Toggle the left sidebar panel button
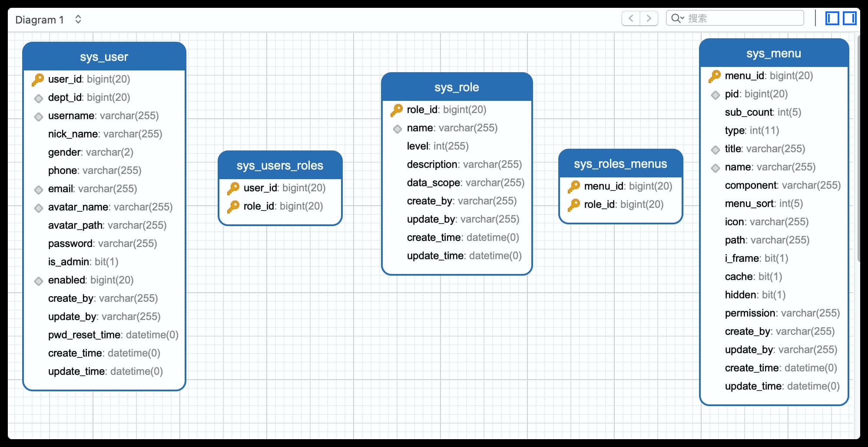 pos(832,18)
